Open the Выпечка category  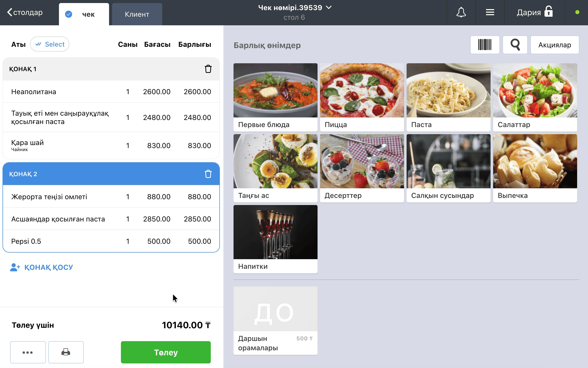tap(535, 168)
